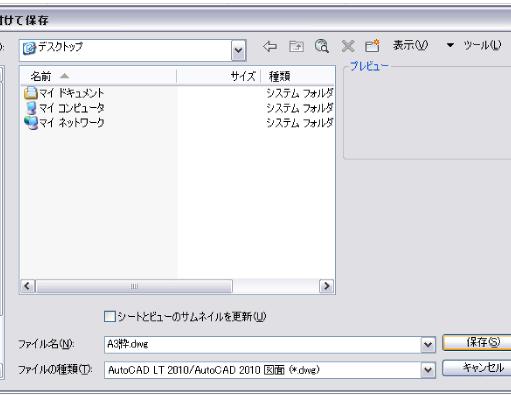511x395 pixels.
Task: Open the 表示(V) menu
Action: click(410, 45)
